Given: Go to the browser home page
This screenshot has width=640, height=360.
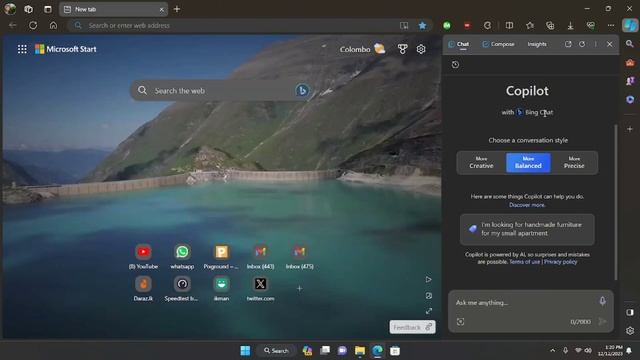Looking at the screenshot, I should coord(53,25).
